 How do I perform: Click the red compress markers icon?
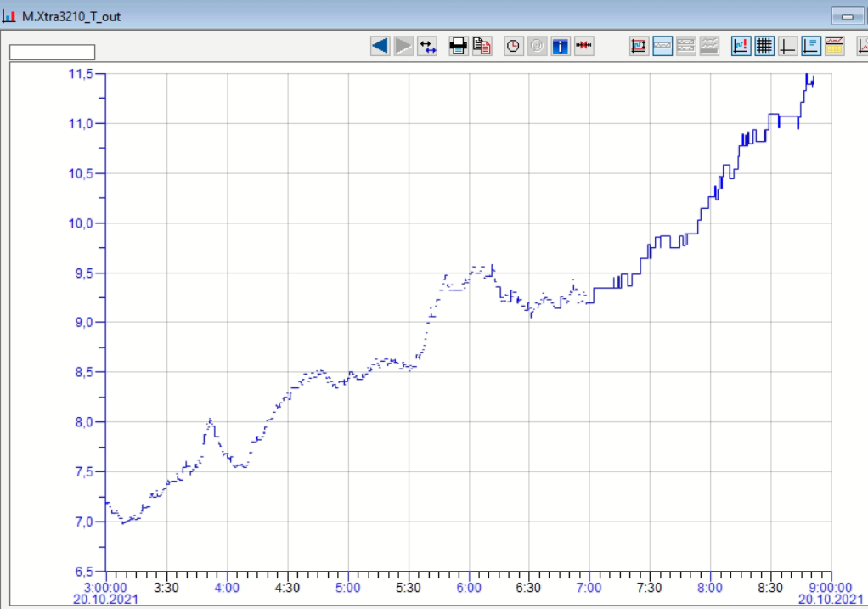583,46
